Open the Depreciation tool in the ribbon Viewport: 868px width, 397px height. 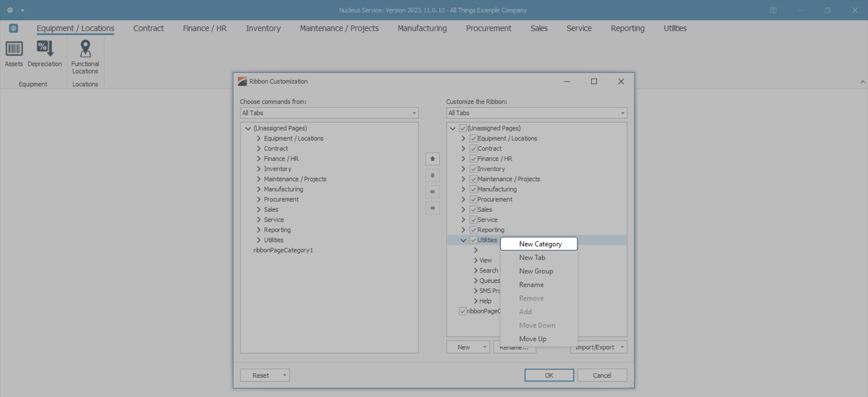point(45,53)
